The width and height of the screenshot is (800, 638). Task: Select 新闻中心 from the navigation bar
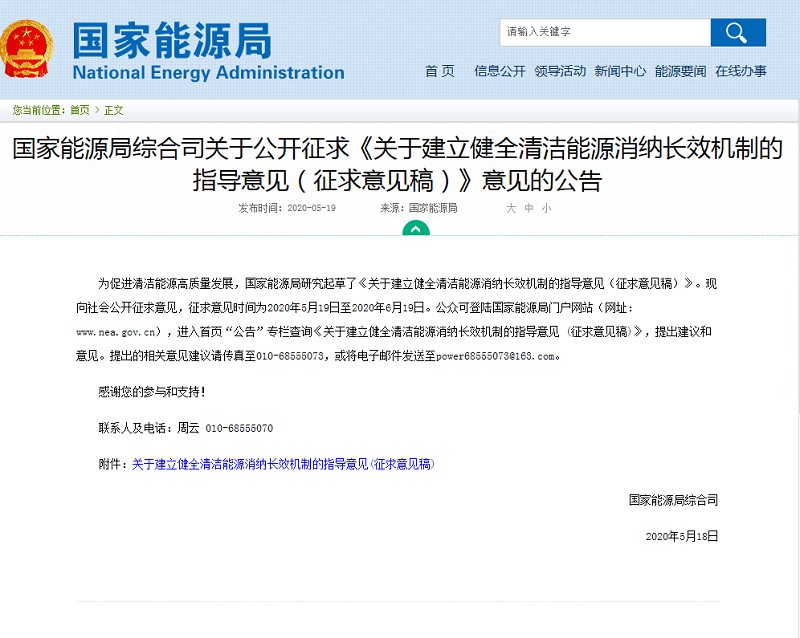(x=620, y=71)
